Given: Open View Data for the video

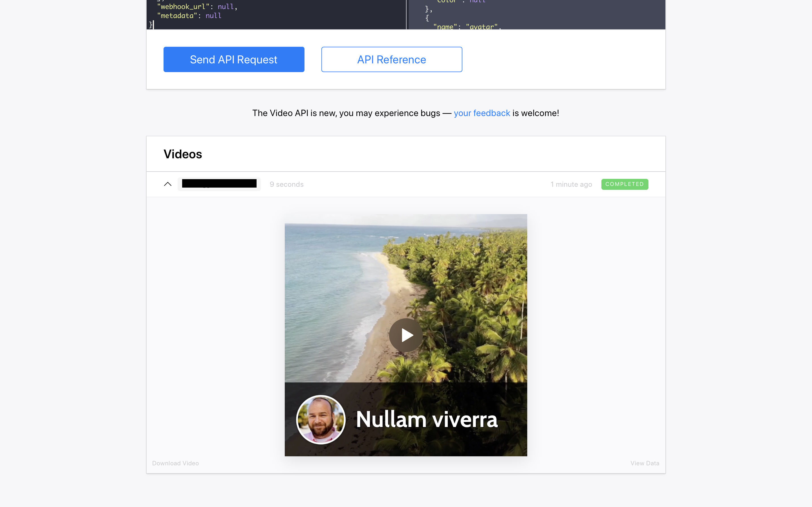Looking at the screenshot, I should tap(645, 463).
